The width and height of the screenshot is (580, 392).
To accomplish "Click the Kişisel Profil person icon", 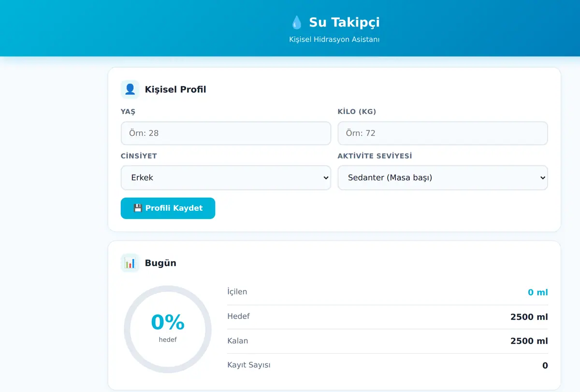I will (x=130, y=89).
